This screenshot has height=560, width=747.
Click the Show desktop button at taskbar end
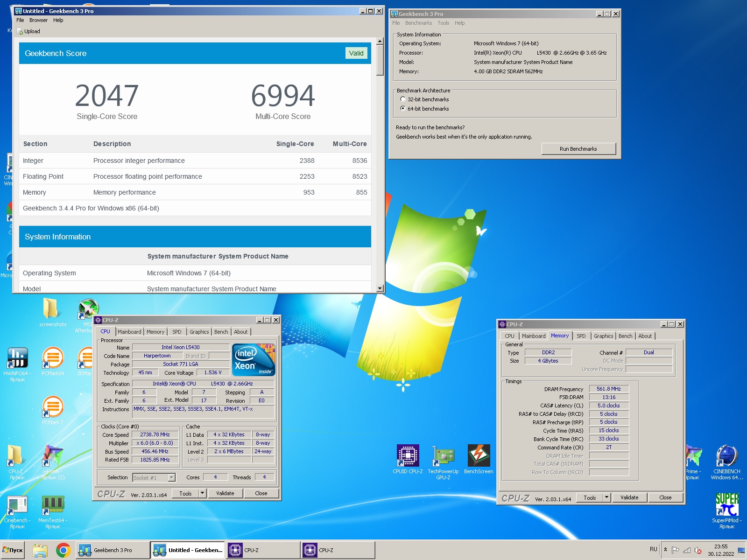(742, 550)
